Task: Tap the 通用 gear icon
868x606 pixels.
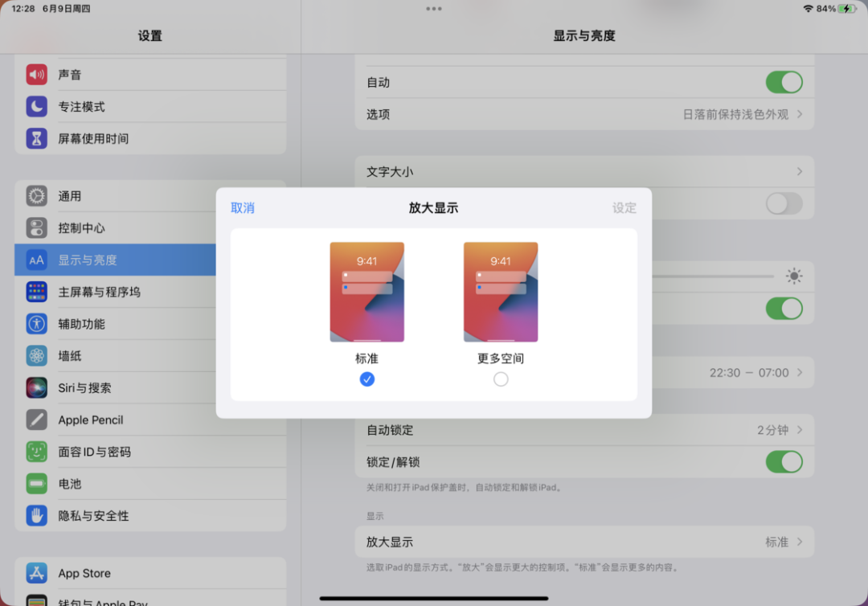Action: click(36, 196)
